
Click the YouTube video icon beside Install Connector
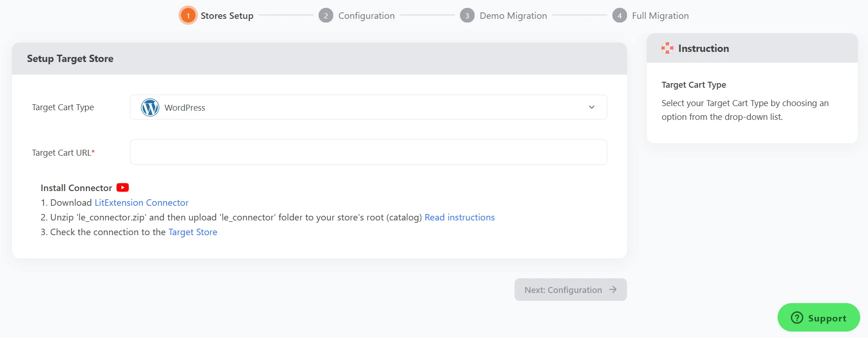point(123,187)
